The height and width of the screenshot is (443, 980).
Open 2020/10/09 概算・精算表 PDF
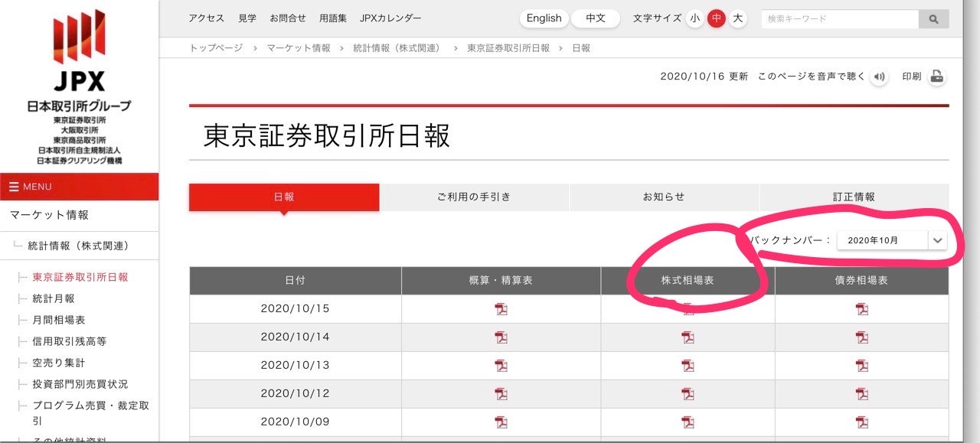(x=501, y=422)
